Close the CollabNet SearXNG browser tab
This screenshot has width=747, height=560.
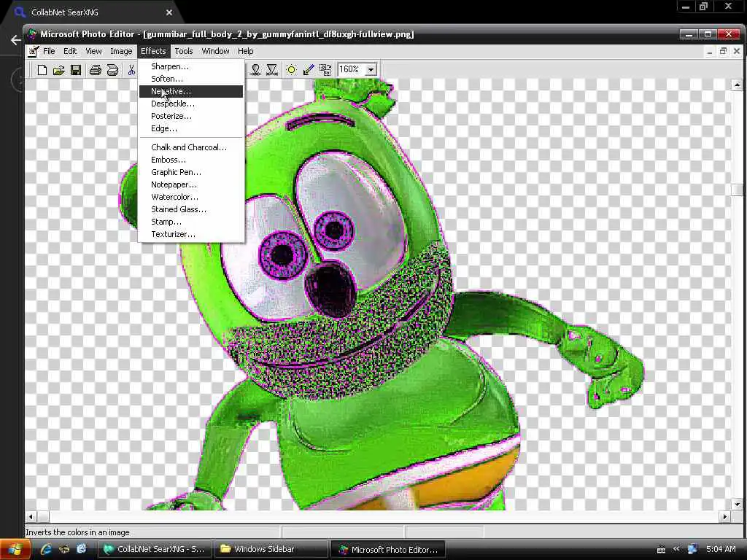pyautogui.click(x=169, y=12)
